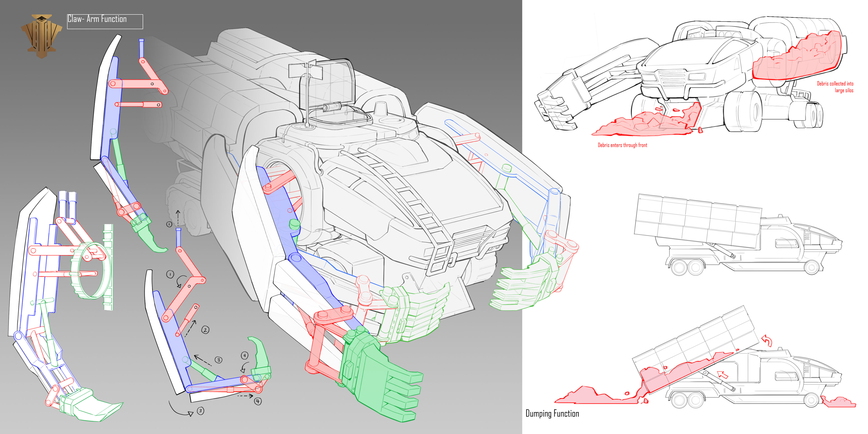The height and width of the screenshot is (434, 868).
Task: Click the circled number 2 step marker
Action: click(x=205, y=330)
